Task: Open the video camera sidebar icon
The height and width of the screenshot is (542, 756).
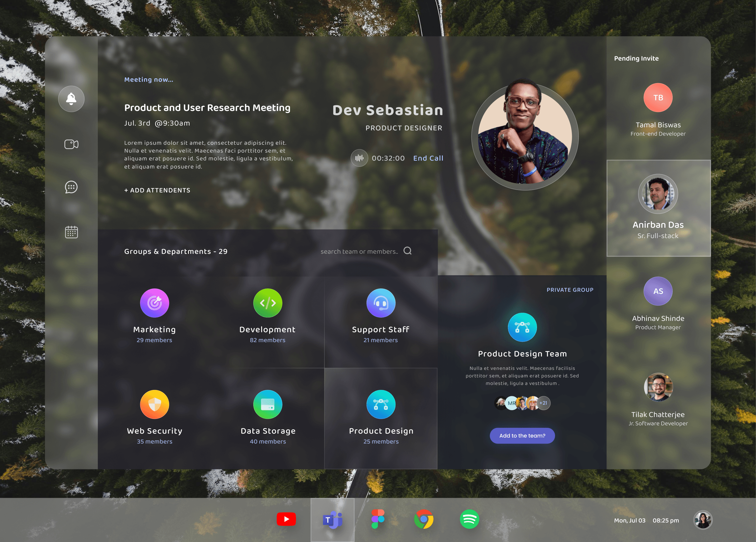Action: coord(71,144)
